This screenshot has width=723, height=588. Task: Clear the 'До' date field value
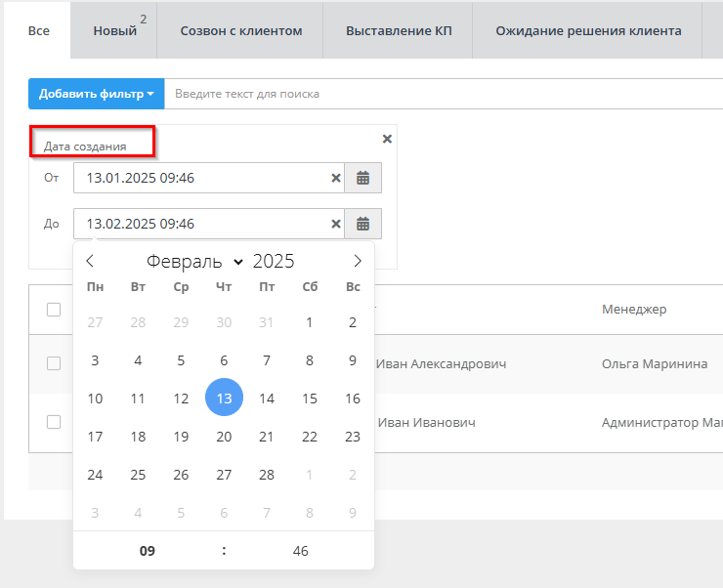pyautogui.click(x=336, y=224)
